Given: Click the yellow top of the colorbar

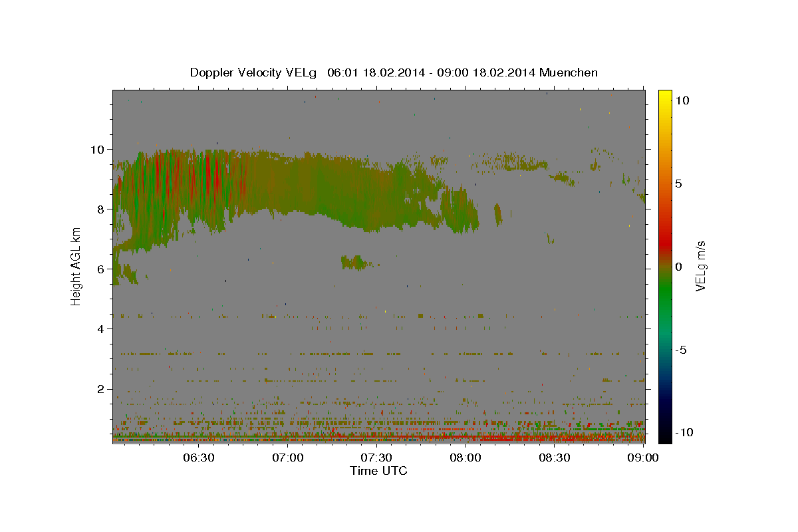Looking at the screenshot, I should coord(665,97).
